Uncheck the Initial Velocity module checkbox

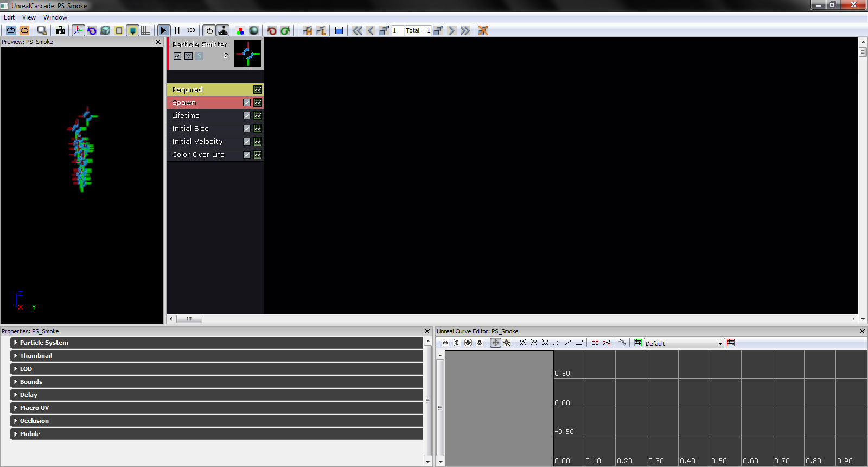tap(247, 142)
